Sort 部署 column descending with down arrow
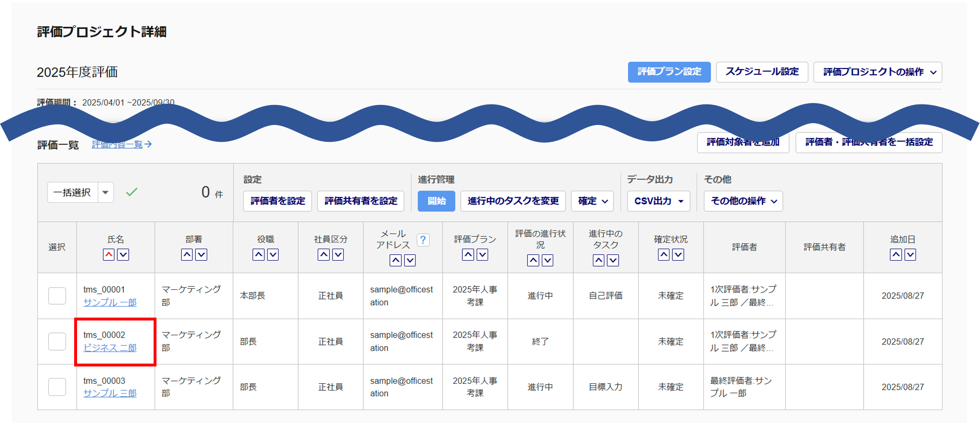 click(x=201, y=255)
